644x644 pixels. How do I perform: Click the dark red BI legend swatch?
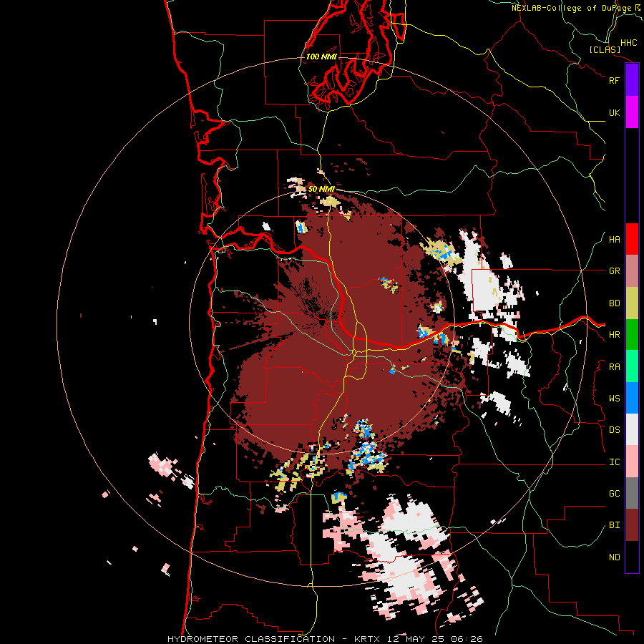tap(632, 525)
